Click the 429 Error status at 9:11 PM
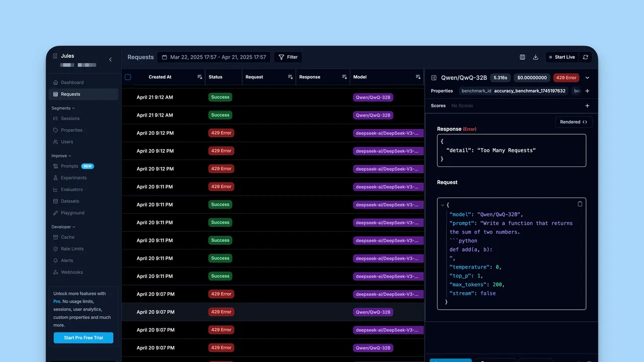644x362 pixels. coord(221,187)
